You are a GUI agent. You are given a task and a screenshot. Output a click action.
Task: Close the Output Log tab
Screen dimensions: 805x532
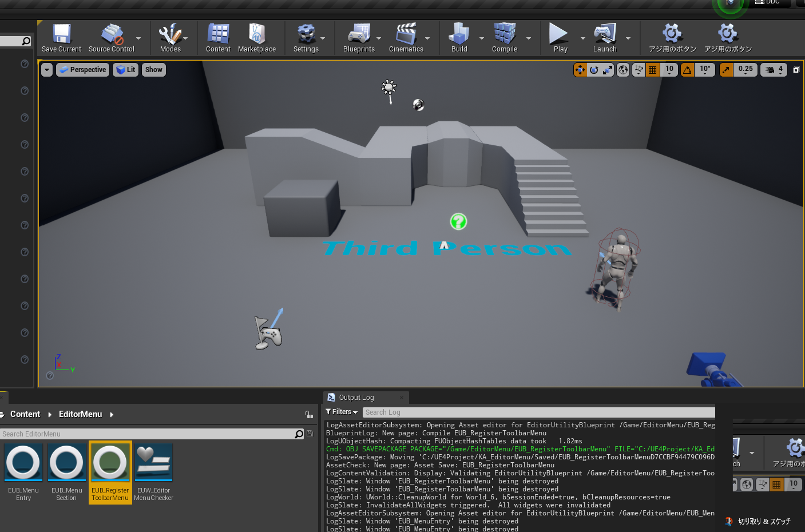(402, 398)
